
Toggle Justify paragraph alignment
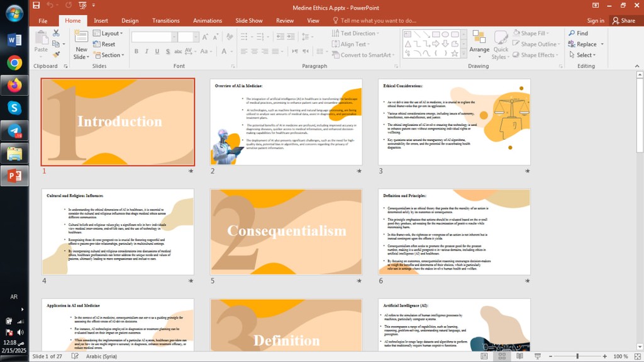click(275, 52)
